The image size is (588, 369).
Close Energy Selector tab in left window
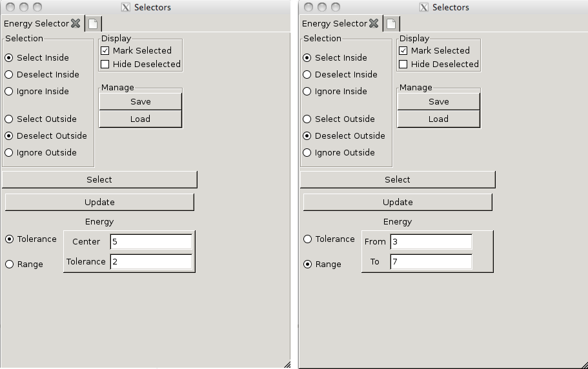[x=76, y=24]
